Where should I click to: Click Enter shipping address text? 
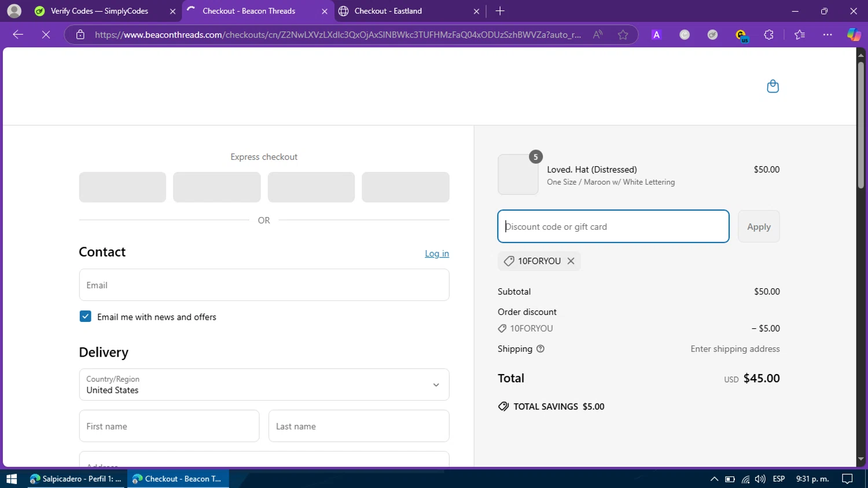click(735, 349)
